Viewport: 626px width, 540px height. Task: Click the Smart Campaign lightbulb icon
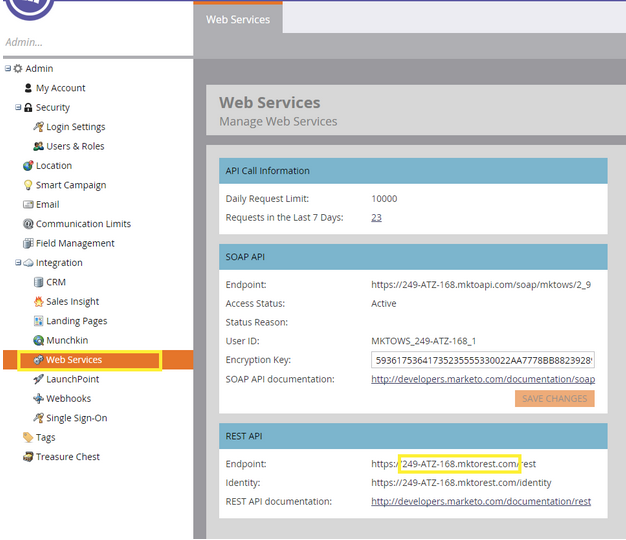pyautogui.click(x=28, y=185)
